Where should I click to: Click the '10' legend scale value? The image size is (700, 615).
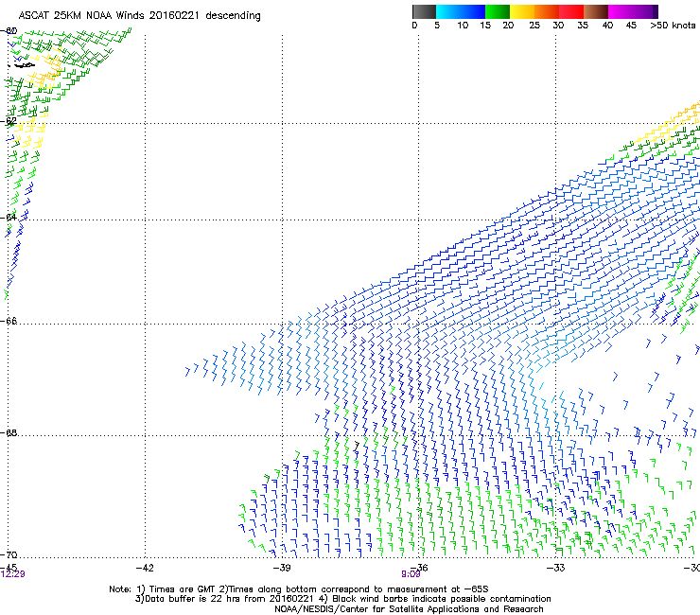pos(463,26)
